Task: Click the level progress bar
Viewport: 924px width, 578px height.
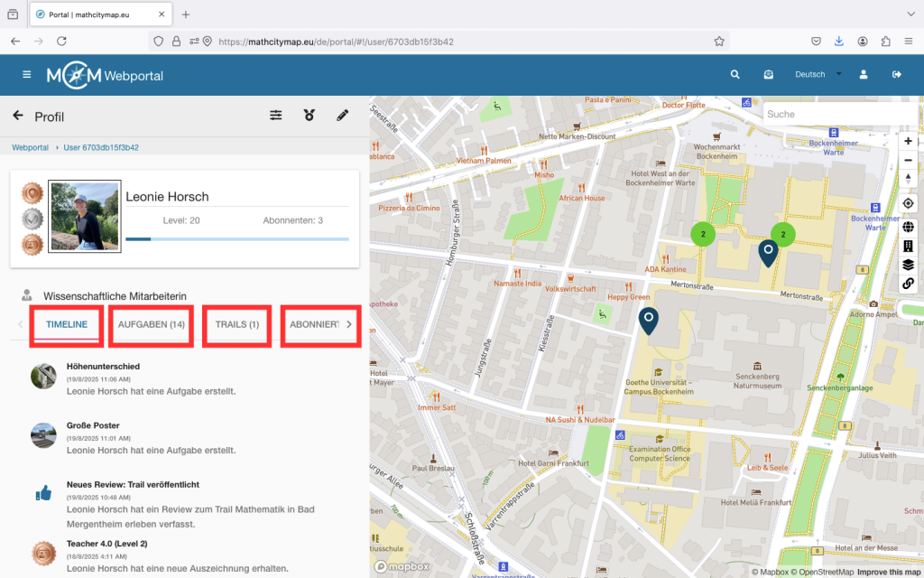Action: pos(236,239)
